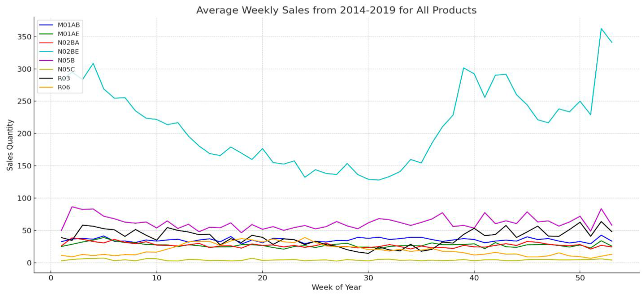Click the 100 tick on the y-axis
The image size is (644, 296).
click(x=24, y=198)
